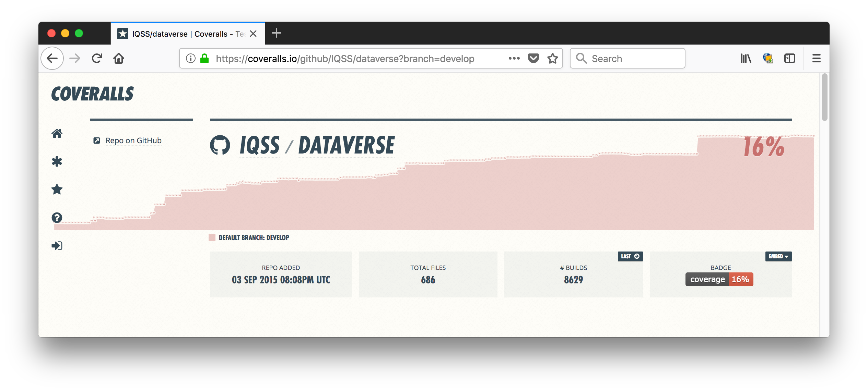Follow the Repo on GitHub link
The width and height of the screenshot is (868, 392).
point(133,141)
